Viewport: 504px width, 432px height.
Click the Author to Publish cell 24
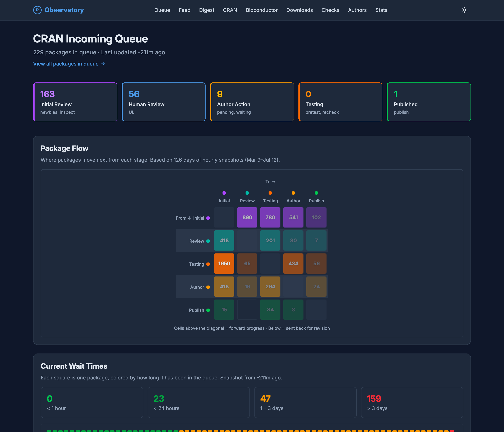(x=316, y=287)
